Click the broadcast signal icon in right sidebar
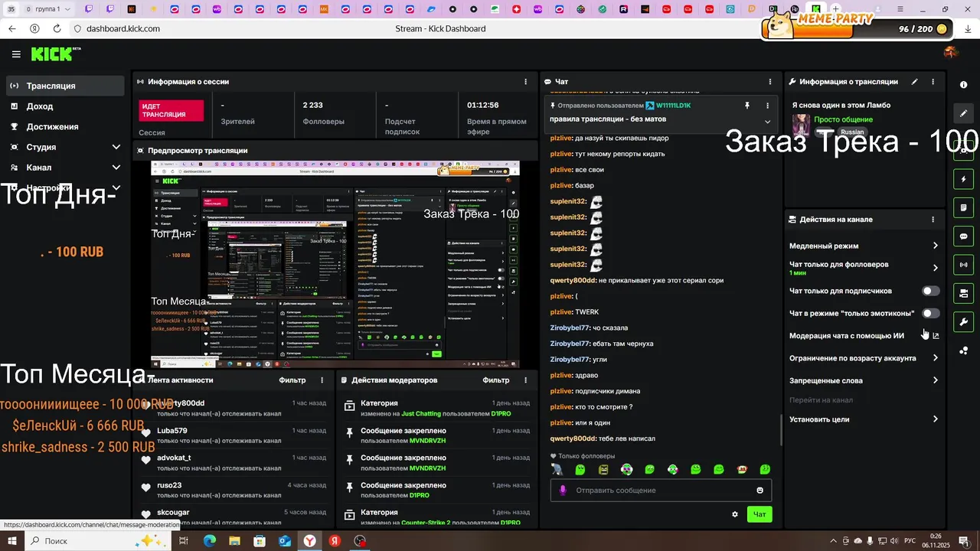The image size is (980, 551). (x=964, y=265)
